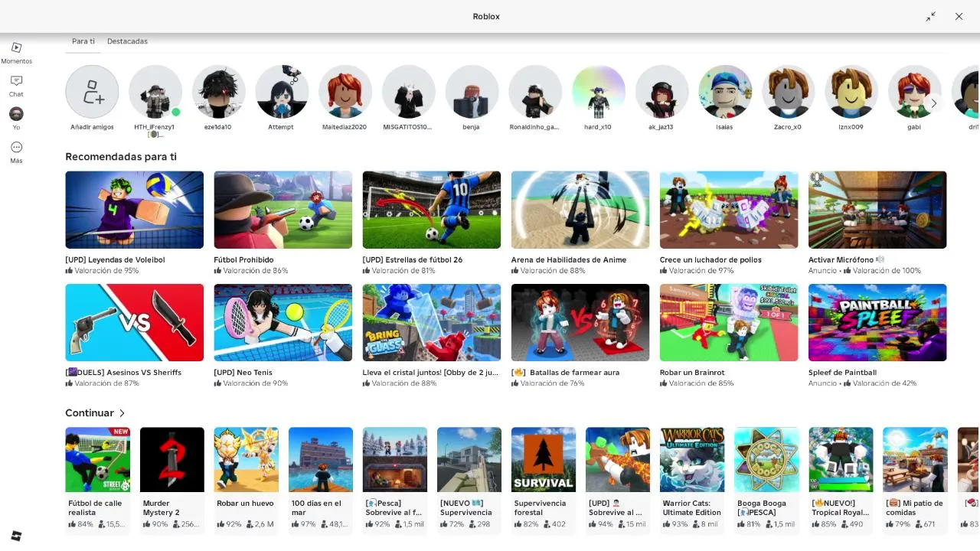This screenshot has width=980, height=551.
Task: Open friend avatar benja
Action: [x=472, y=92]
